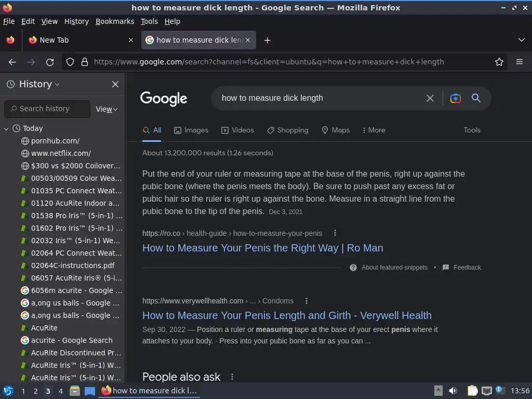The image size is (532, 399).
Task: Open 01120 AcuRite Indoor history entry
Action: pos(71,203)
